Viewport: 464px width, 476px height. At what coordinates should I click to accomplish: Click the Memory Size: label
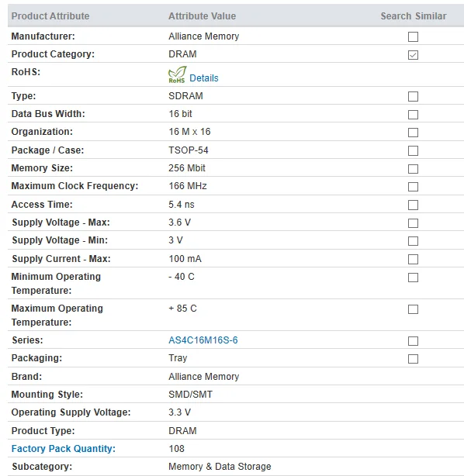(42, 168)
